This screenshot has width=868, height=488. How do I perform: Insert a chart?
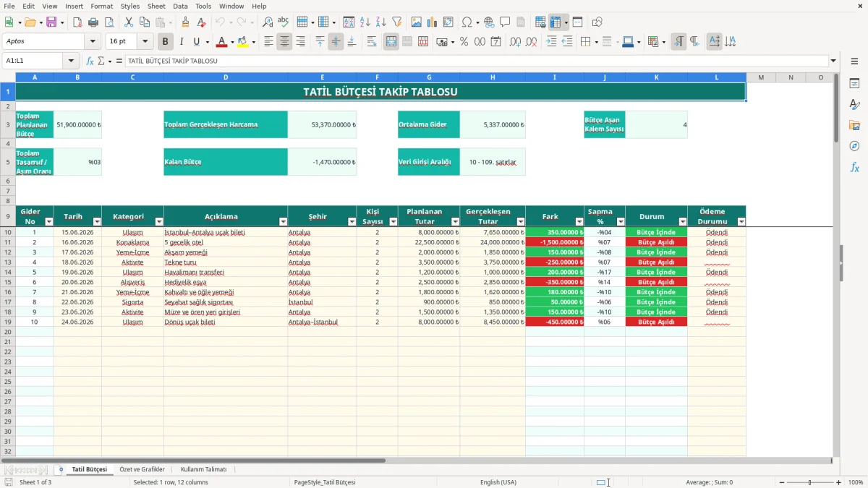(x=433, y=22)
